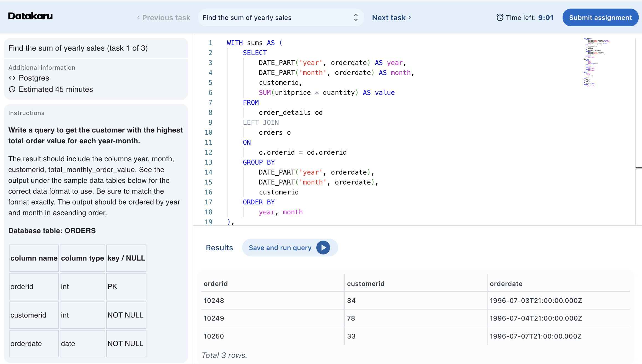Click the 'column name' header in ORDERS table
The width and height of the screenshot is (642, 364).
[x=34, y=258]
